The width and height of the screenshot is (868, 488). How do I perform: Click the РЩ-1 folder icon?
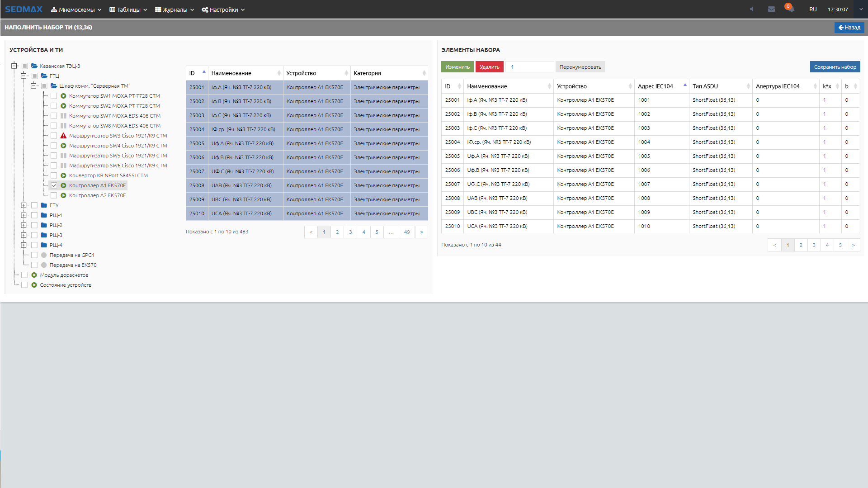pyautogui.click(x=44, y=215)
